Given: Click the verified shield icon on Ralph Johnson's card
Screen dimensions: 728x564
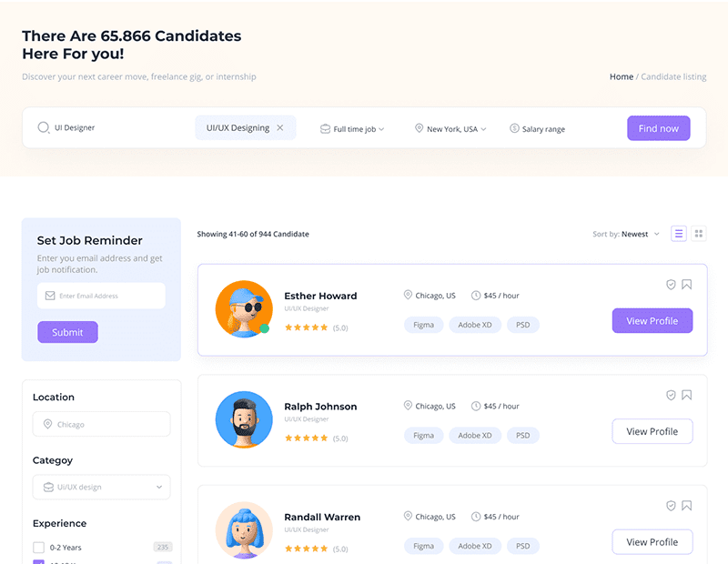Looking at the screenshot, I should click(x=672, y=396).
